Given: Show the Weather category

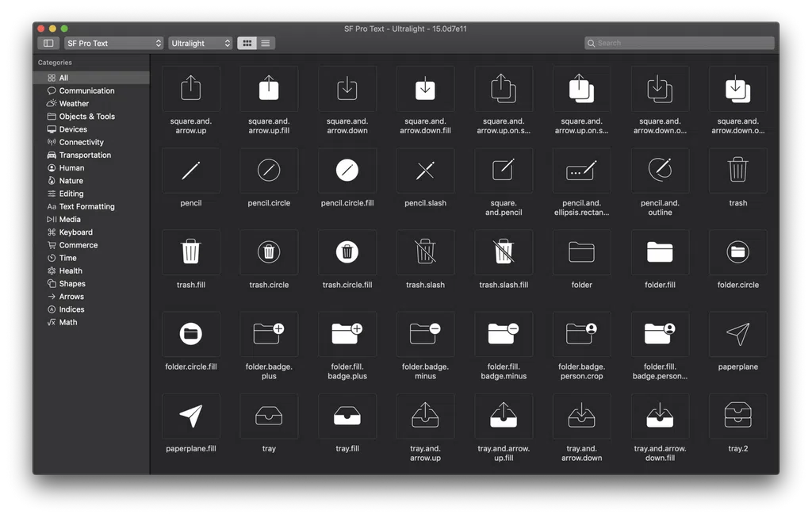Looking at the screenshot, I should pyautogui.click(x=91, y=104).
